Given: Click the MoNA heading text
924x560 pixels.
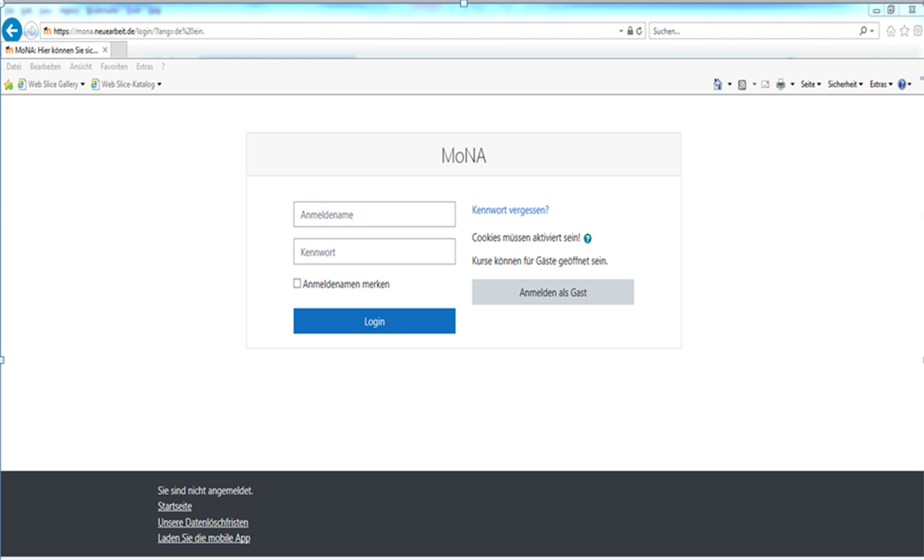Looking at the screenshot, I should (464, 156).
